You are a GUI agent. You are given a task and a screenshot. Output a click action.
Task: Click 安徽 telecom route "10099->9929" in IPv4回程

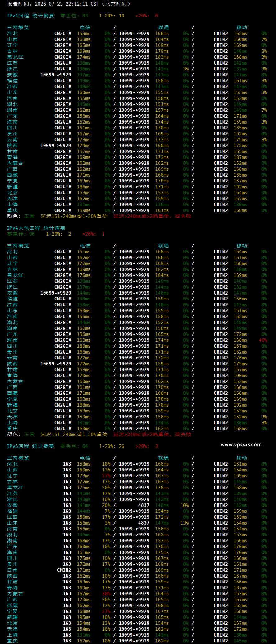56,75
